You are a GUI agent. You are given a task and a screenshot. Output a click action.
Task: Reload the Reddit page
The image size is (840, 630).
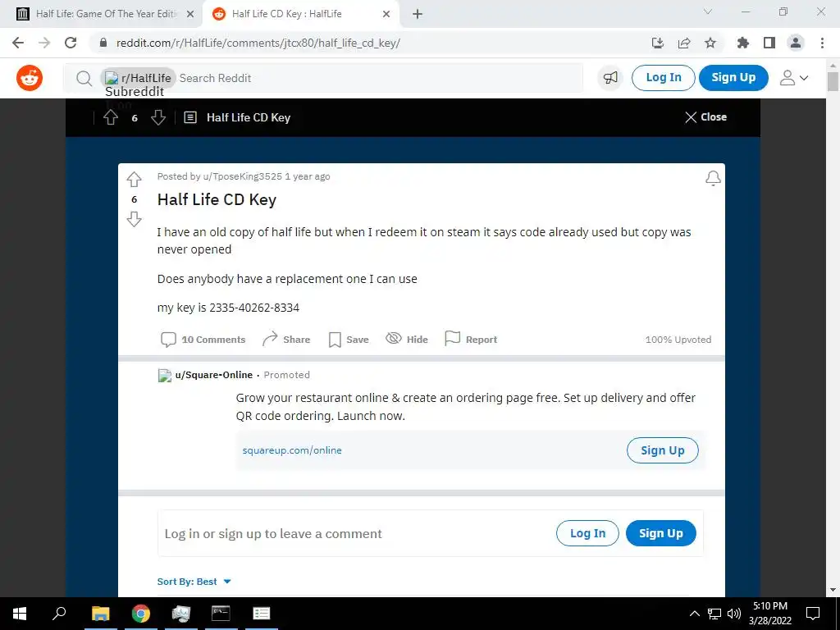71,43
